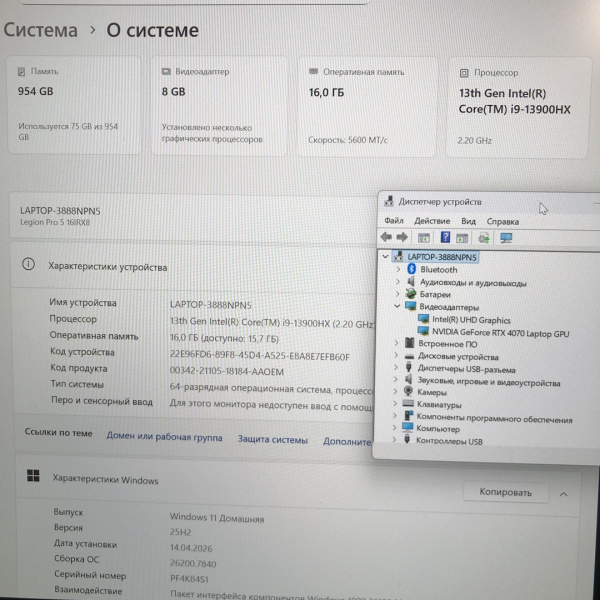
Task: Click the info icon beside Характеристики устройства
Action: click(28, 264)
